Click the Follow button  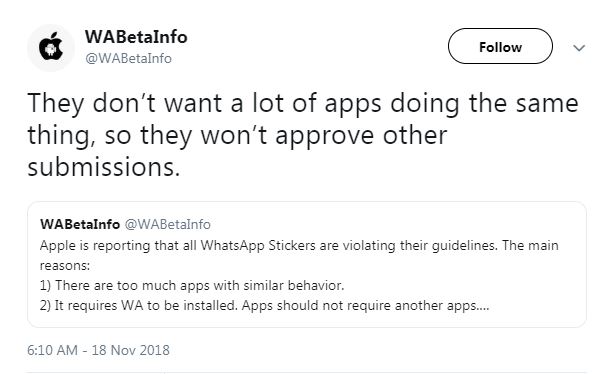click(500, 46)
